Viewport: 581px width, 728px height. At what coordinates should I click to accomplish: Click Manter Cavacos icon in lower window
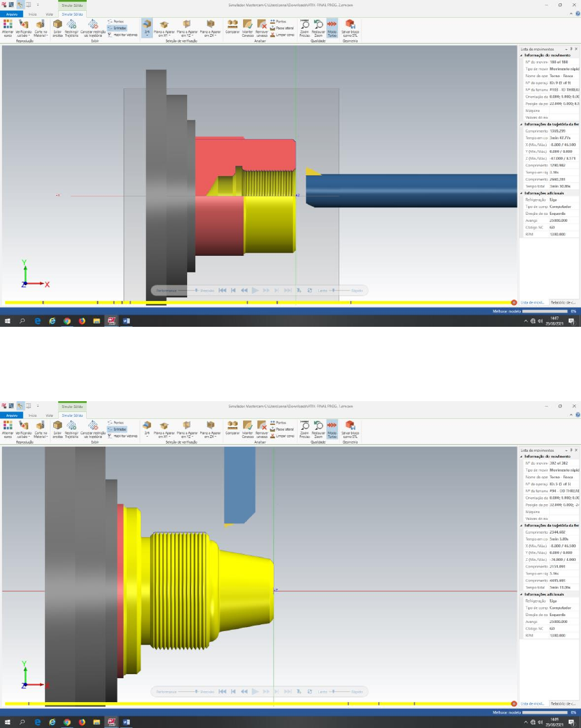247,428
